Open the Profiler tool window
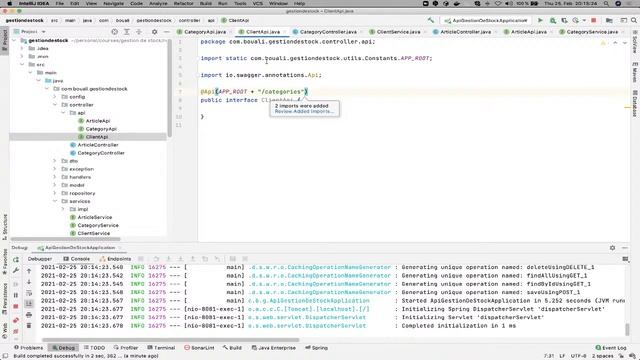This screenshot has height=360, width=640. [x=126, y=348]
